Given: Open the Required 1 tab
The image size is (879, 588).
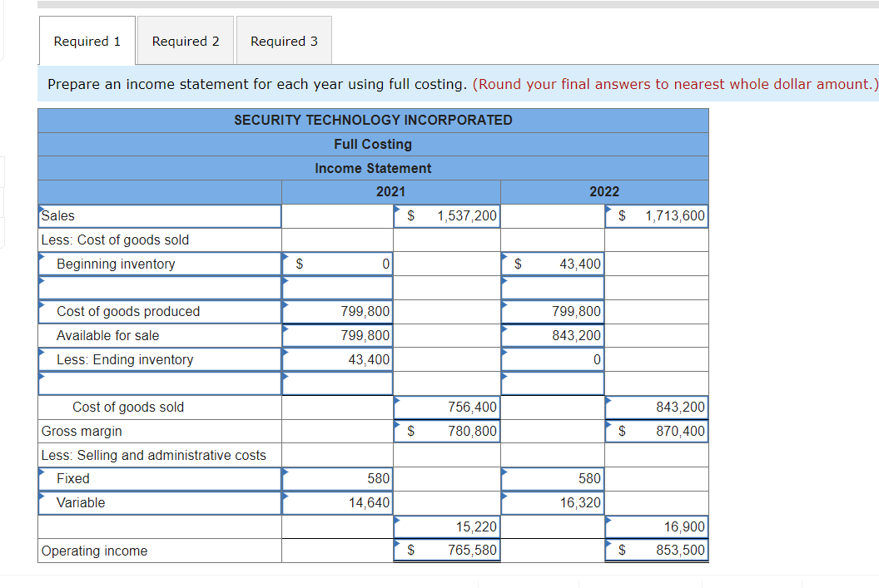Looking at the screenshot, I should 87,41.
